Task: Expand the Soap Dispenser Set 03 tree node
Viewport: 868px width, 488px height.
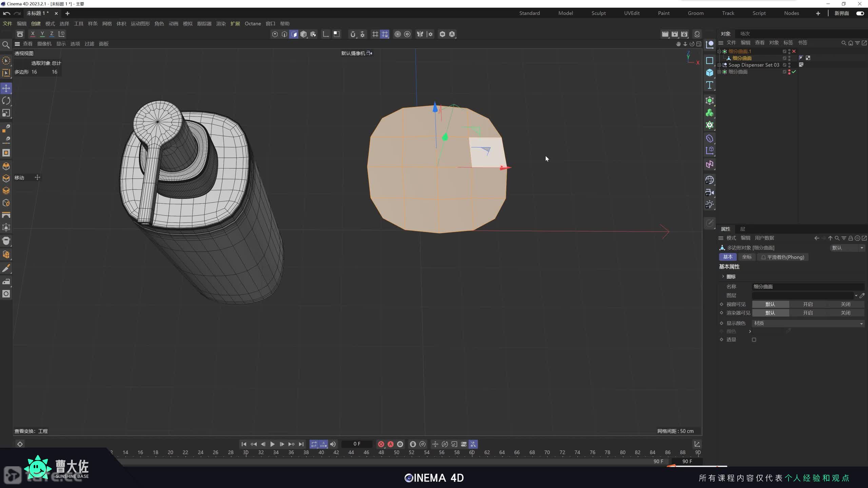Action: tap(719, 65)
